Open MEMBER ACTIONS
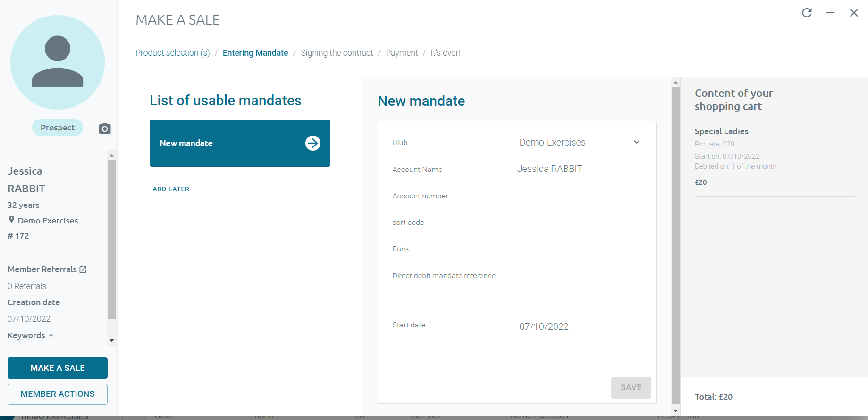The image size is (868, 420). (58, 394)
